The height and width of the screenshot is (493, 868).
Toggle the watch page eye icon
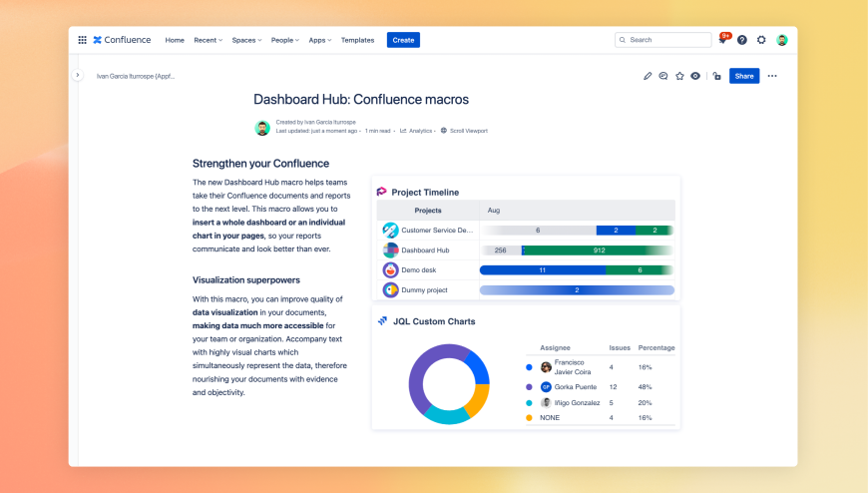(x=695, y=76)
